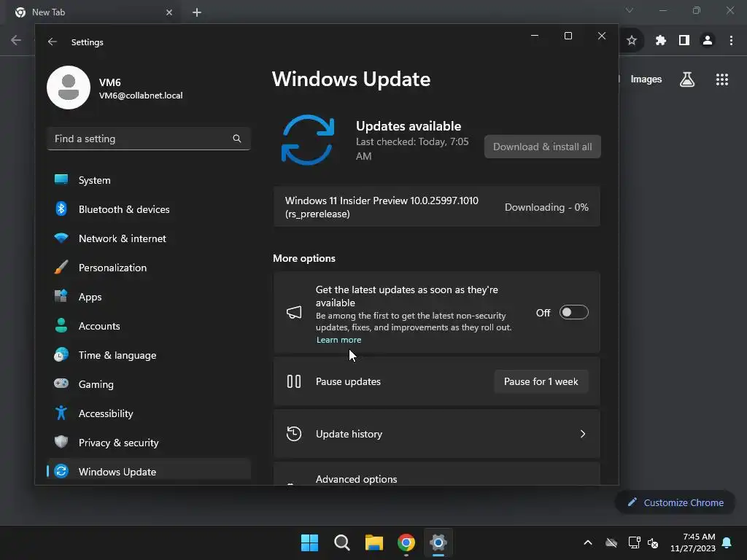The height and width of the screenshot is (560, 747).
Task: Click the Time & language globe icon
Action: [61, 355]
